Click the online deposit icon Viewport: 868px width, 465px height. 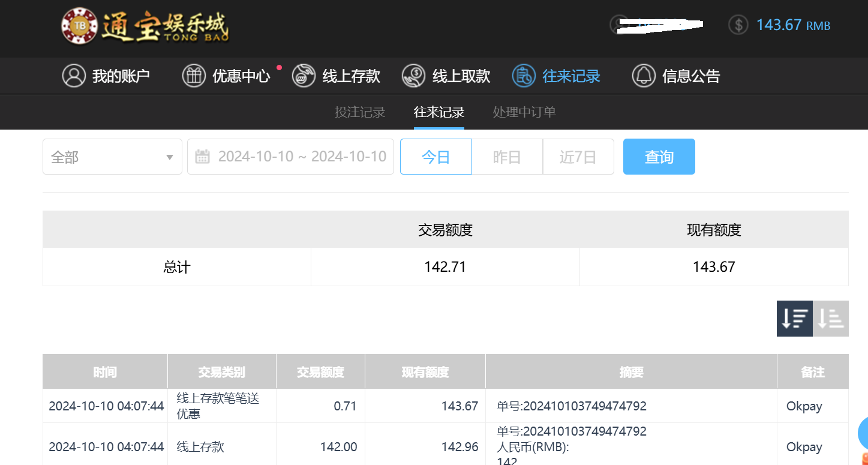[304, 76]
